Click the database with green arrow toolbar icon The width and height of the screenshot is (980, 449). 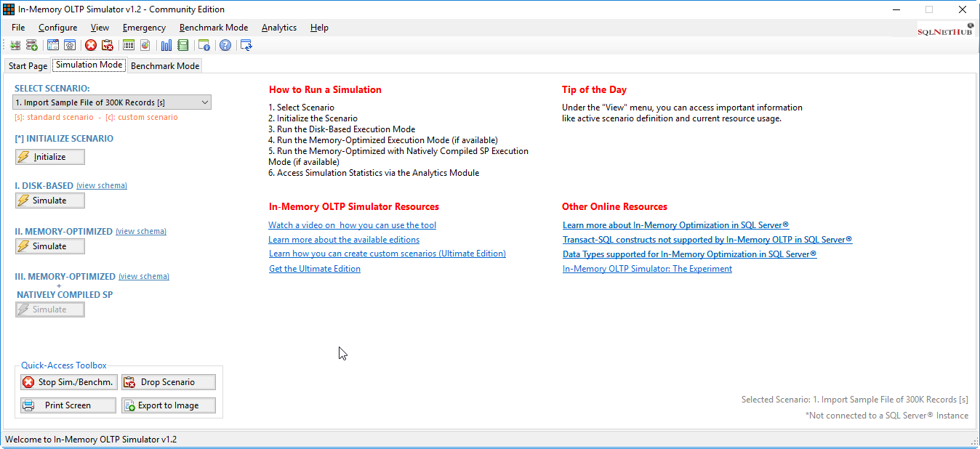click(x=15, y=45)
